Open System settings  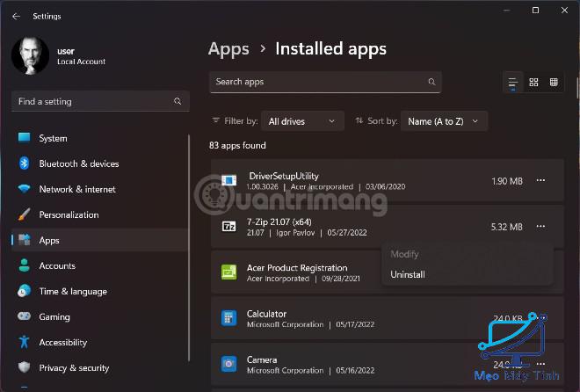coord(100,138)
